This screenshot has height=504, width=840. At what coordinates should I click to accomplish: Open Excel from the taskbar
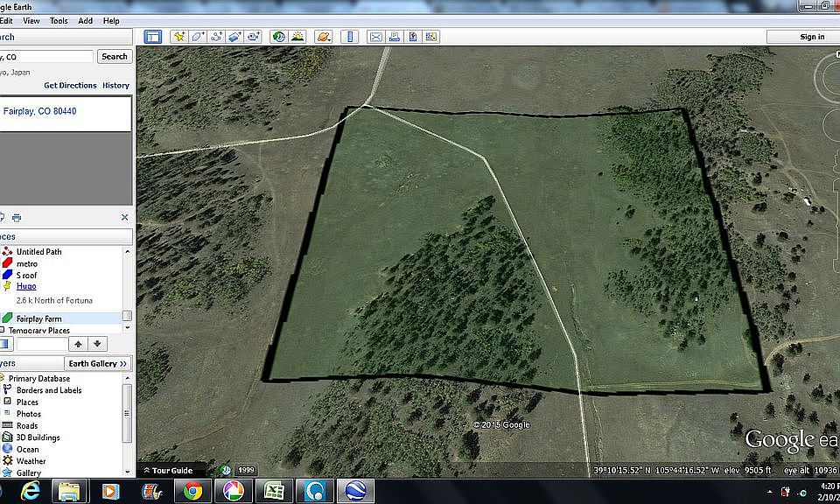274,491
